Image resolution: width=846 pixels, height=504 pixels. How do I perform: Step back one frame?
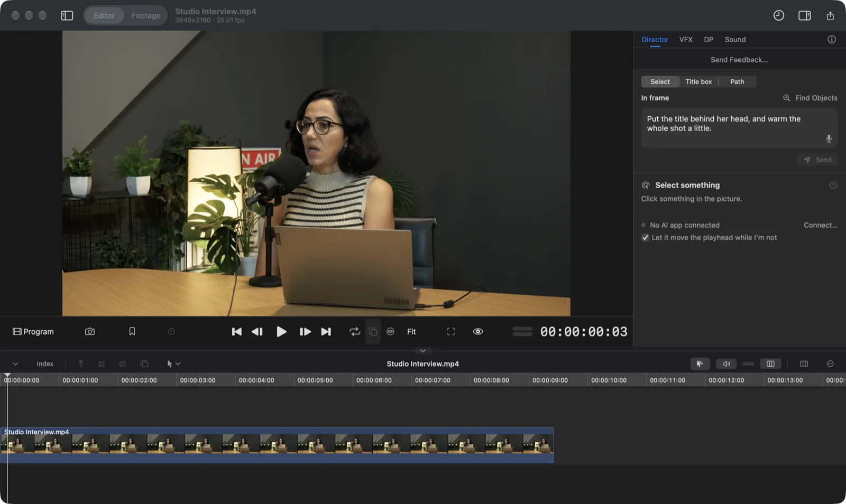tap(257, 332)
